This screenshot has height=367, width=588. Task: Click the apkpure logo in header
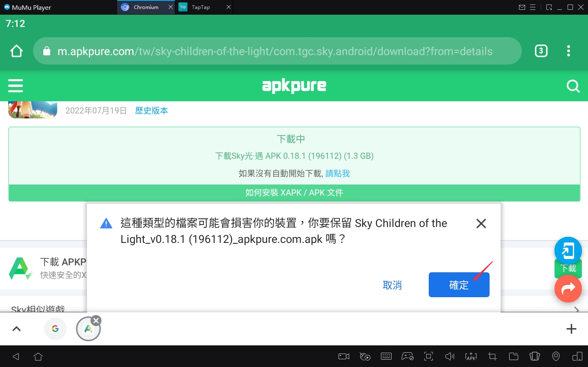(294, 86)
